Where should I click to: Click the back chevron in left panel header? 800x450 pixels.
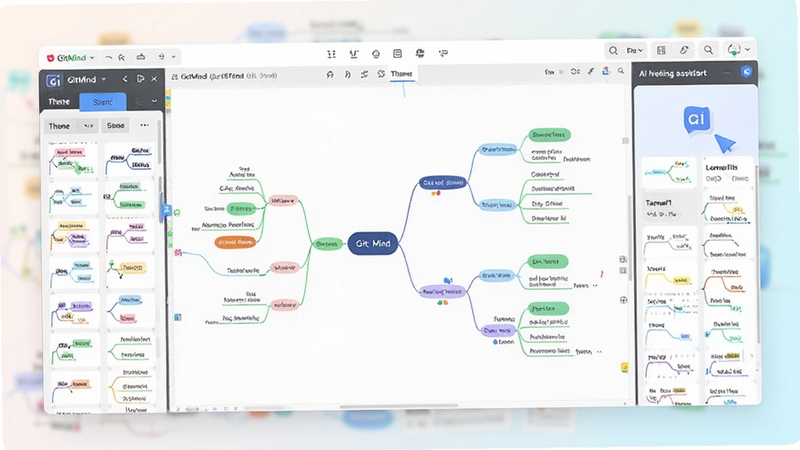click(x=124, y=79)
